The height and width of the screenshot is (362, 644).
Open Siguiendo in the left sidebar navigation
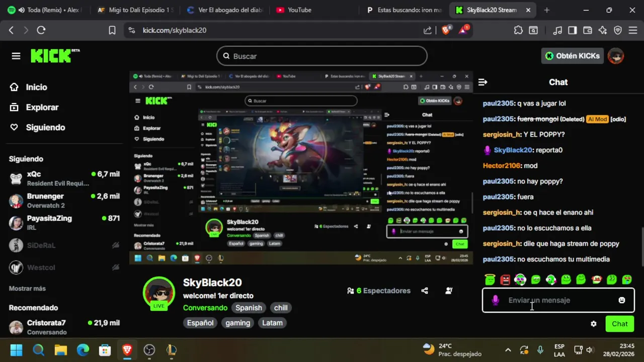pyautogui.click(x=45, y=127)
